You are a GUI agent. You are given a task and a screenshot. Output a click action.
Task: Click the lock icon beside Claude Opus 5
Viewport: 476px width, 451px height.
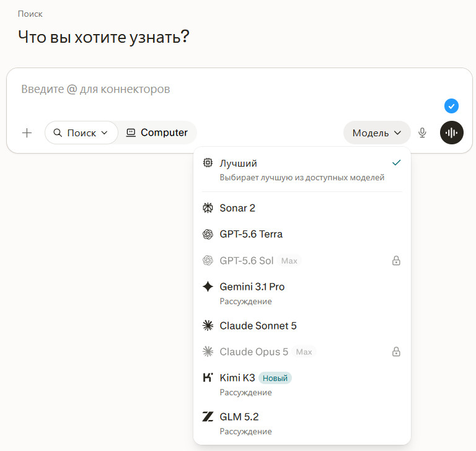click(x=396, y=351)
